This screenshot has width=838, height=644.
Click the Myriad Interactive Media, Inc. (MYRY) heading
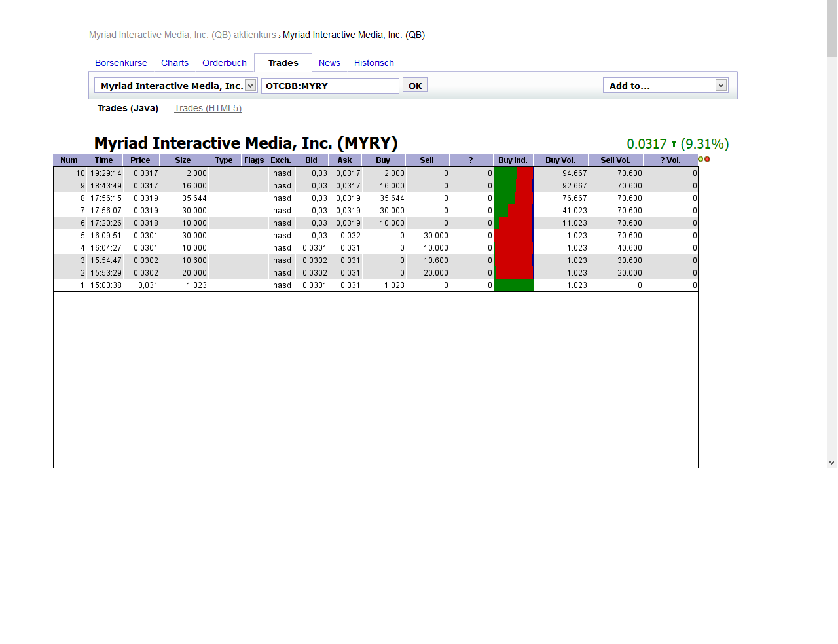pyautogui.click(x=246, y=143)
